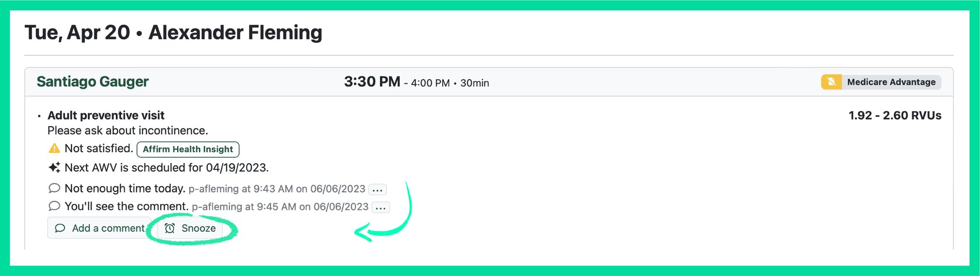
Task: Click the Adult preventive visit title
Action: click(106, 115)
